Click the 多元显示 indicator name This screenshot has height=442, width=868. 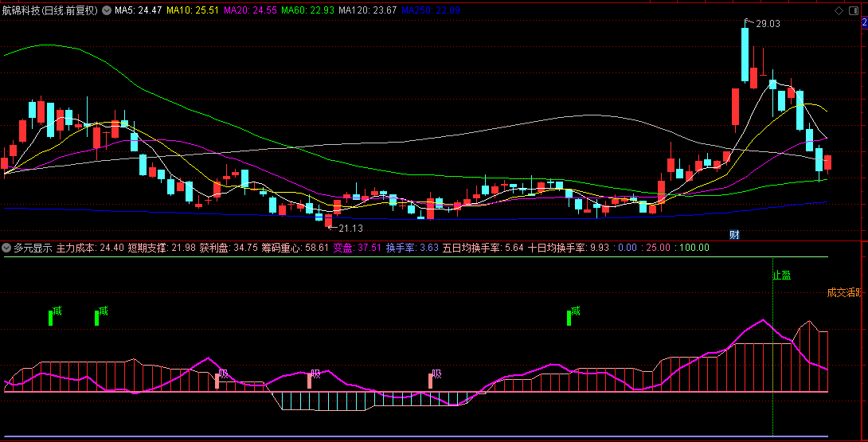coord(33,248)
